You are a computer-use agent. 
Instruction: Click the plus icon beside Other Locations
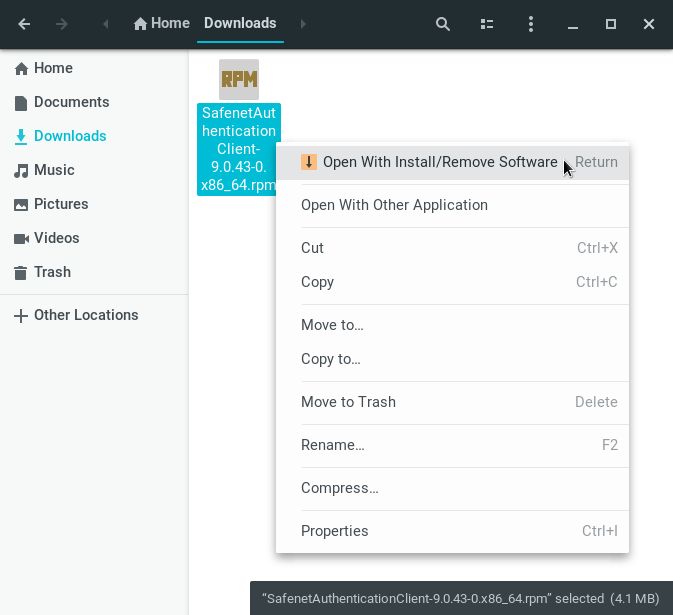pyautogui.click(x=21, y=315)
